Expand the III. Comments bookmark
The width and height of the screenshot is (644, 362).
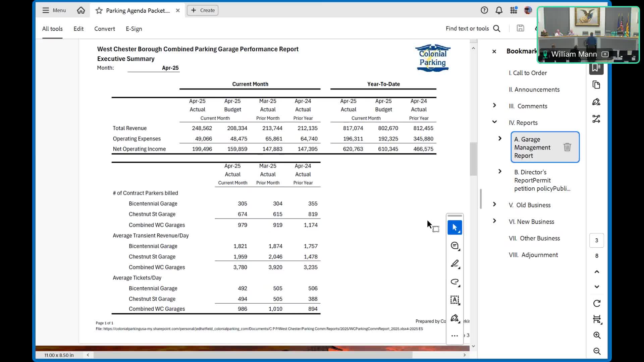tap(494, 106)
